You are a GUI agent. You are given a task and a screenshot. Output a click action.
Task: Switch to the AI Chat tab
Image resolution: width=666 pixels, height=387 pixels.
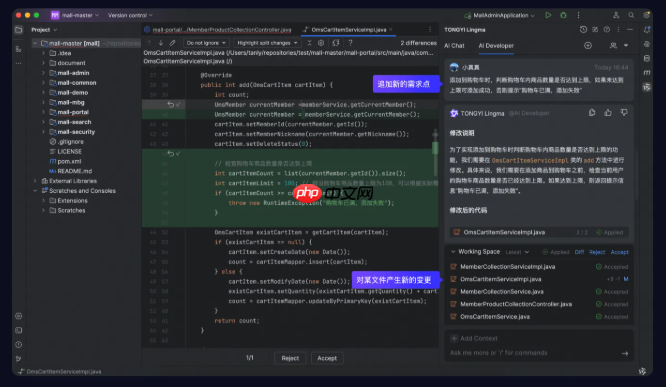pos(454,45)
